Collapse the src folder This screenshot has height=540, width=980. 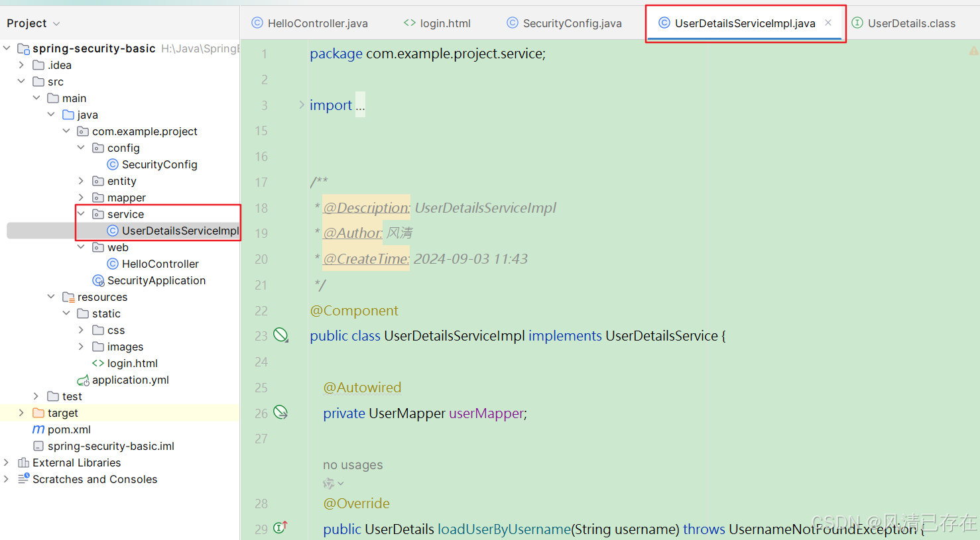[22, 81]
